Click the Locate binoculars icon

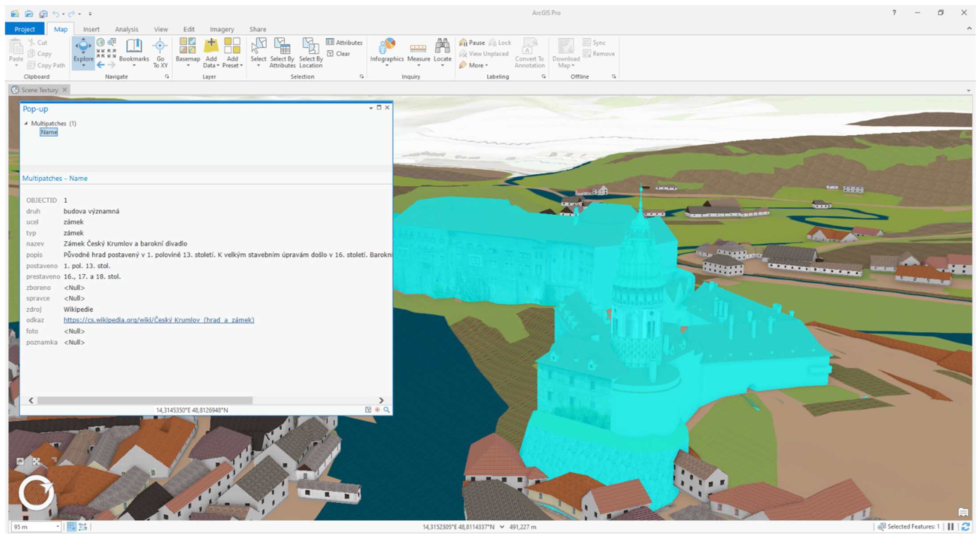click(x=442, y=47)
